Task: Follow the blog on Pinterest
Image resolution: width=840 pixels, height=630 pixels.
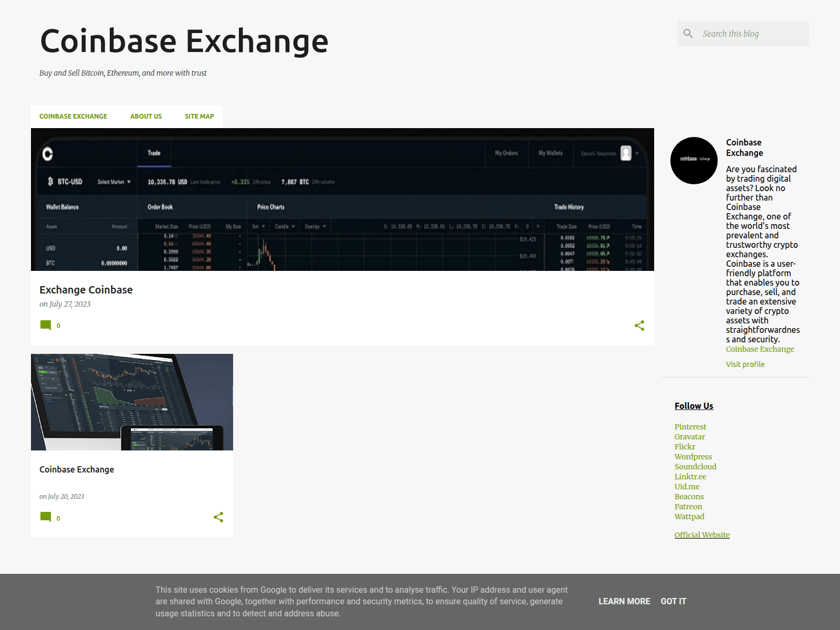Action: [690, 426]
